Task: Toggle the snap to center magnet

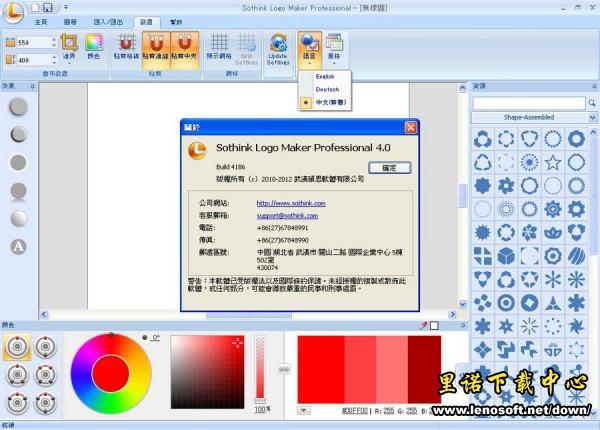Action: 184,48
